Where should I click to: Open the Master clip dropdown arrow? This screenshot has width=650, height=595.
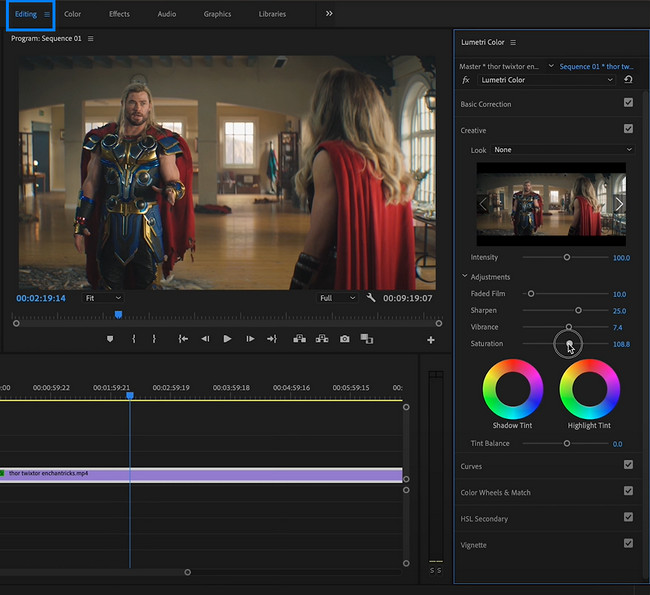pyautogui.click(x=551, y=66)
